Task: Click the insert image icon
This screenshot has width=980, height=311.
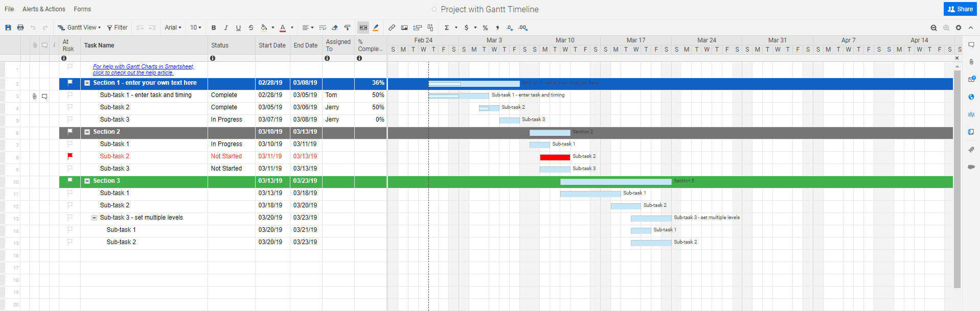Action: [404, 28]
